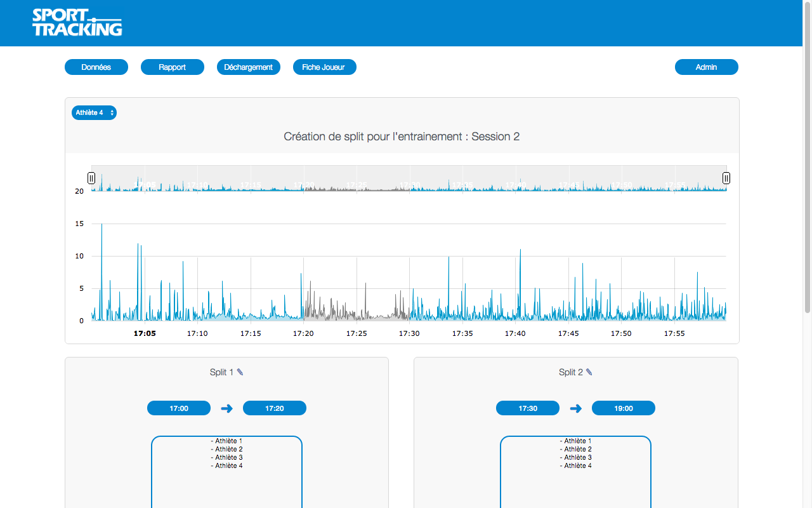The height and width of the screenshot is (508, 812).
Task: Click the arrow icon in Split 2
Action: [x=575, y=408]
